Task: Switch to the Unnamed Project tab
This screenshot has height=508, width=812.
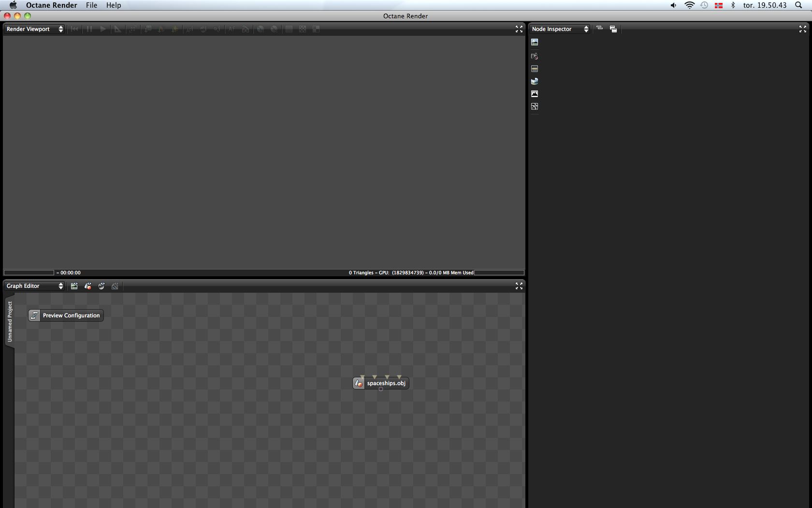Action: pos(10,321)
